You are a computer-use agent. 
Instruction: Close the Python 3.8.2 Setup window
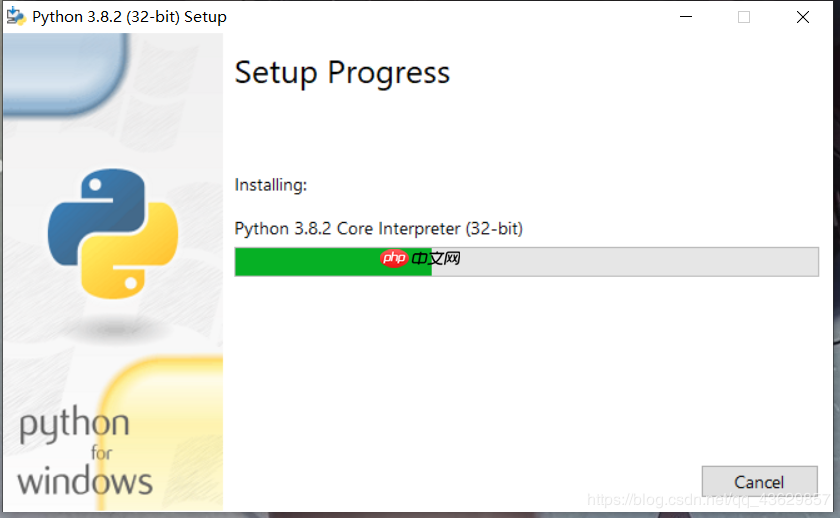point(802,17)
